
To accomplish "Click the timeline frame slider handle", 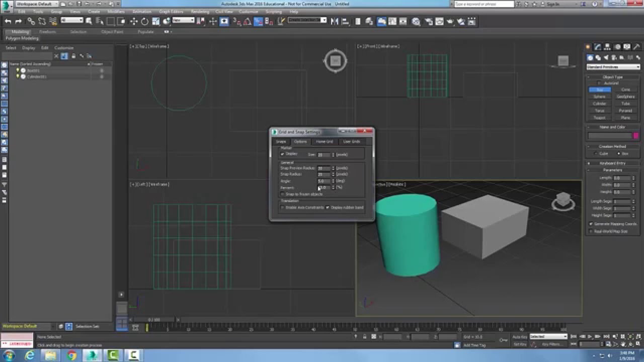I will (x=154, y=319).
